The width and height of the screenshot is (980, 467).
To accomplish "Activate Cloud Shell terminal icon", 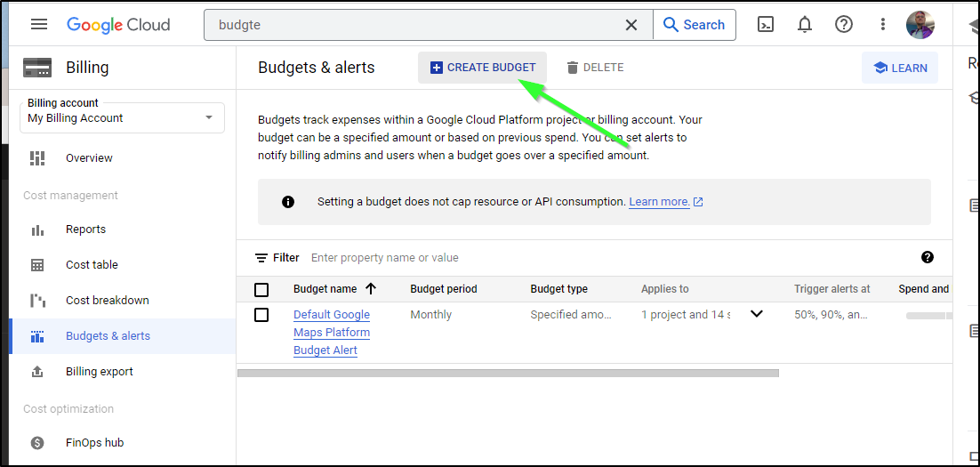I will [x=766, y=24].
